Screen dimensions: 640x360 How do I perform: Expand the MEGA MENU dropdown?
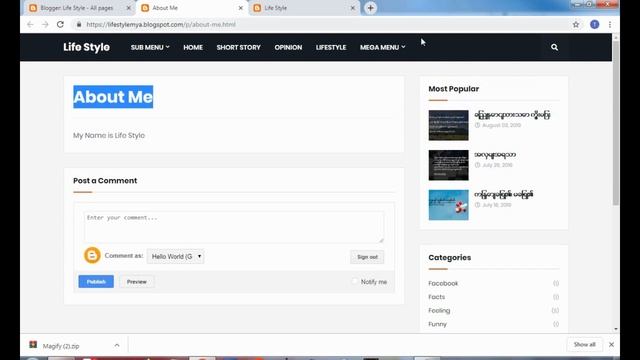point(382,47)
